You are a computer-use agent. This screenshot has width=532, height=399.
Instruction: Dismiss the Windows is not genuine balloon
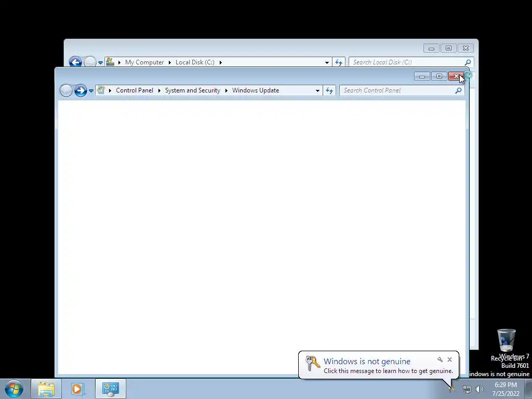click(x=449, y=360)
